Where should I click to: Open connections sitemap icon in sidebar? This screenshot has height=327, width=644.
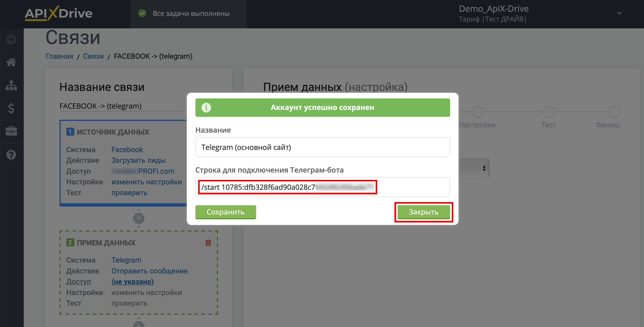(11, 85)
